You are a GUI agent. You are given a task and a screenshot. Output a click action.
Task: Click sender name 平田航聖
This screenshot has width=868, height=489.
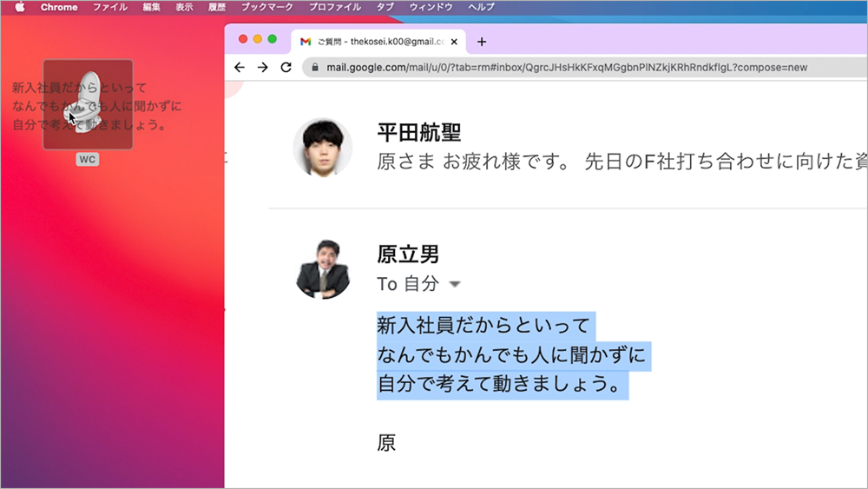click(x=418, y=133)
